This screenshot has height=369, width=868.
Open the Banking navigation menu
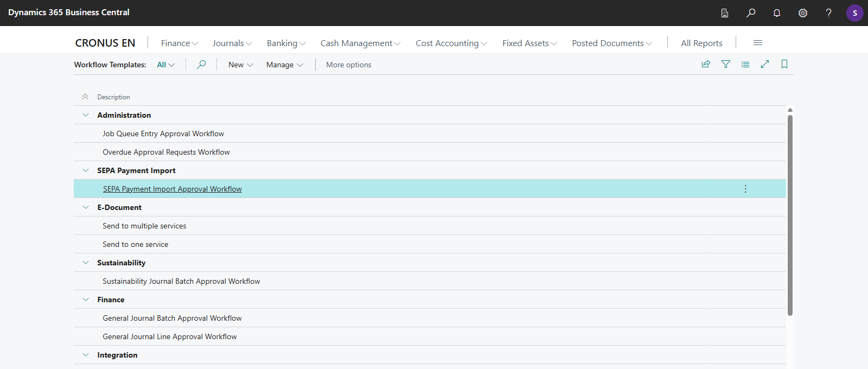click(286, 43)
